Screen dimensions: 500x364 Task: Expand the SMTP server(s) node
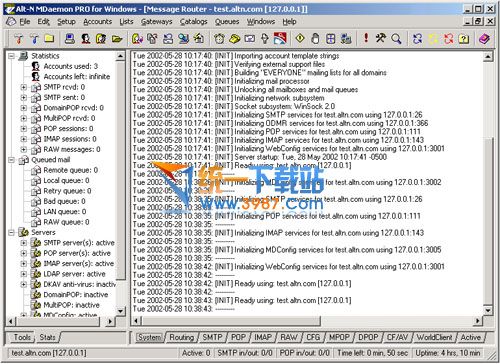[23, 243]
